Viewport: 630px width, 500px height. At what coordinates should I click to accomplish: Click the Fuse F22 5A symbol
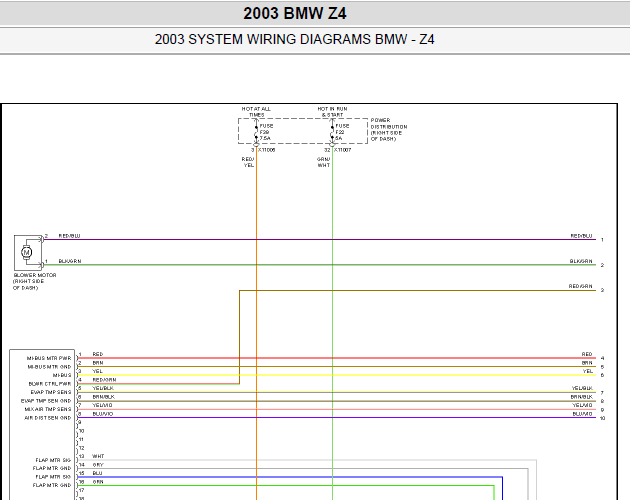[x=332, y=132]
